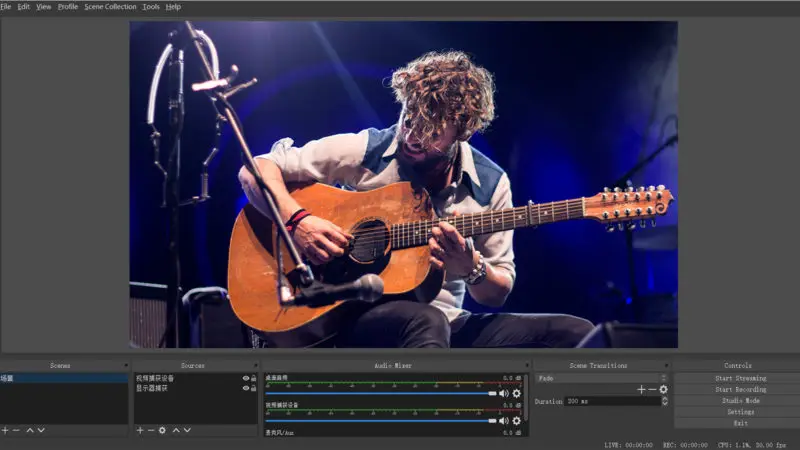
Task: Move scene down in Scenes list
Action: click(x=42, y=430)
